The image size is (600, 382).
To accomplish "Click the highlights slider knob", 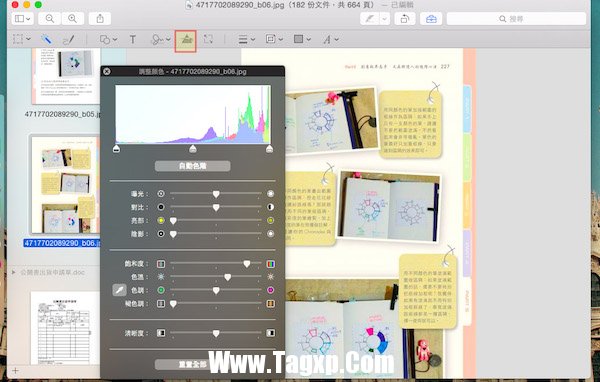I will coord(173,221).
